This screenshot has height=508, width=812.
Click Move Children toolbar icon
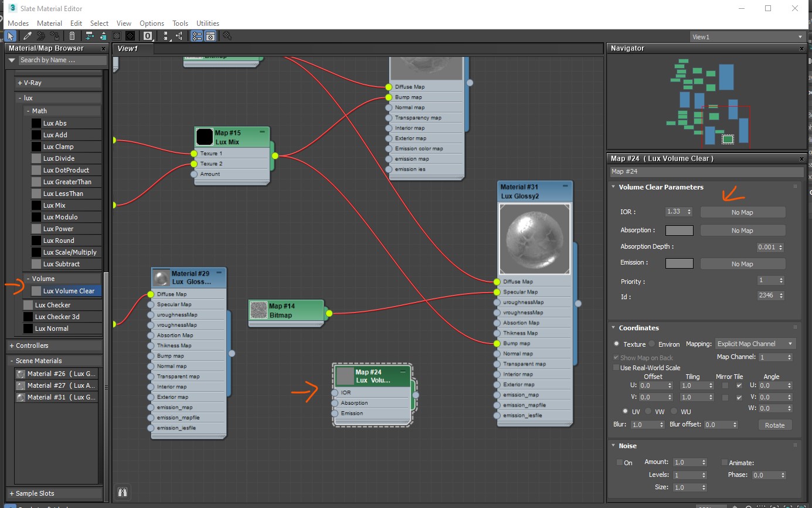pos(90,36)
